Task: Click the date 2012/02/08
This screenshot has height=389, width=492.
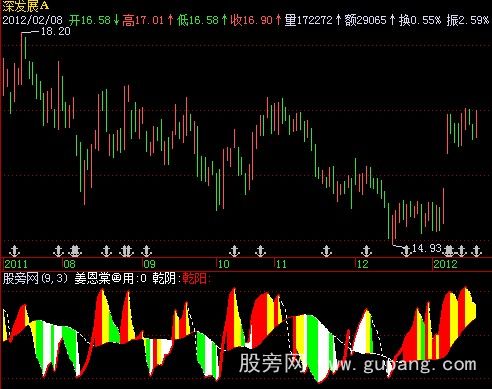Action: click(32, 20)
